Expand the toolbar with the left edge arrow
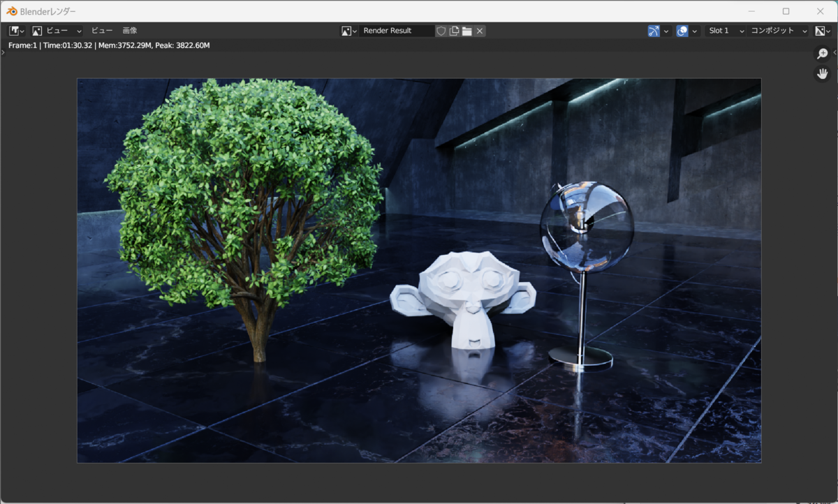The height and width of the screenshot is (504, 838). 3,52
